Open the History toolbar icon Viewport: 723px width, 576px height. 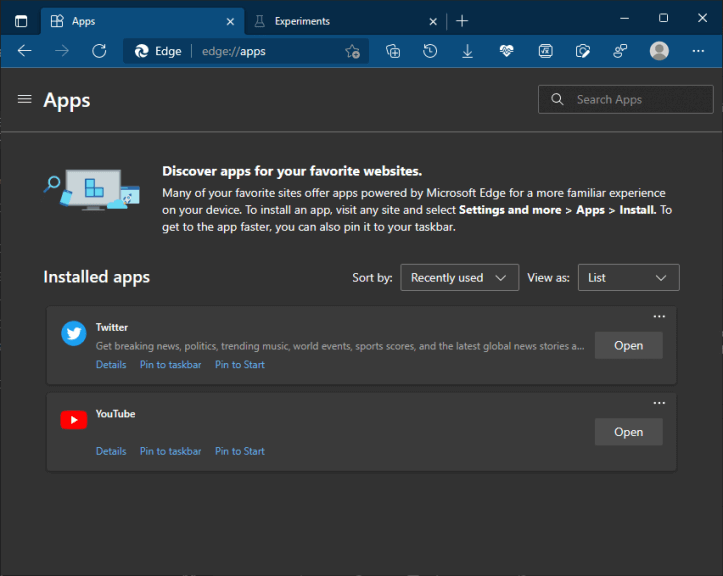pyautogui.click(x=430, y=51)
